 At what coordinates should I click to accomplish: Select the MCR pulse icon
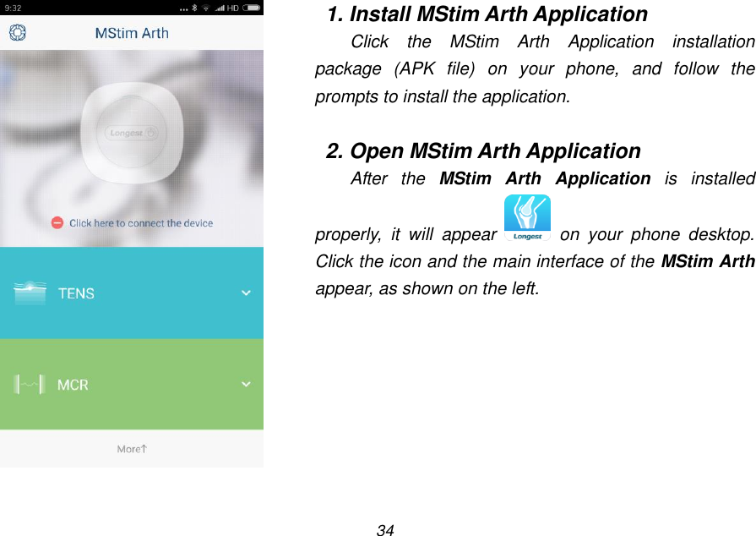[28, 384]
